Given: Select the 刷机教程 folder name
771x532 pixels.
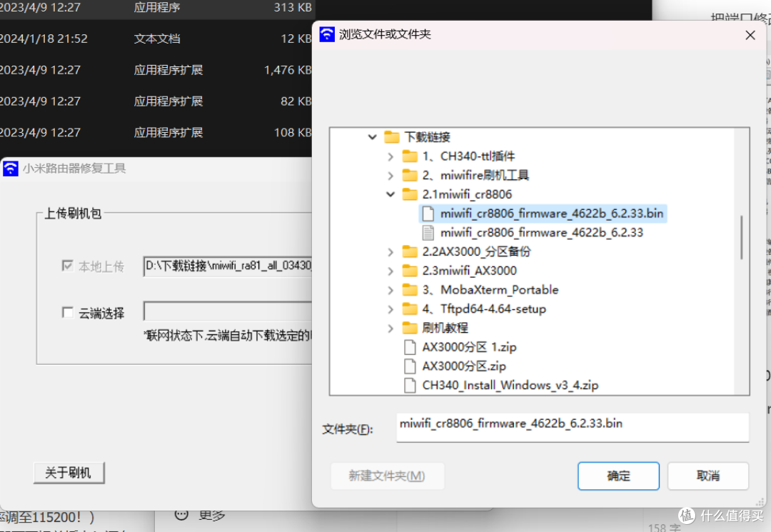Looking at the screenshot, I should pos(445,328).
